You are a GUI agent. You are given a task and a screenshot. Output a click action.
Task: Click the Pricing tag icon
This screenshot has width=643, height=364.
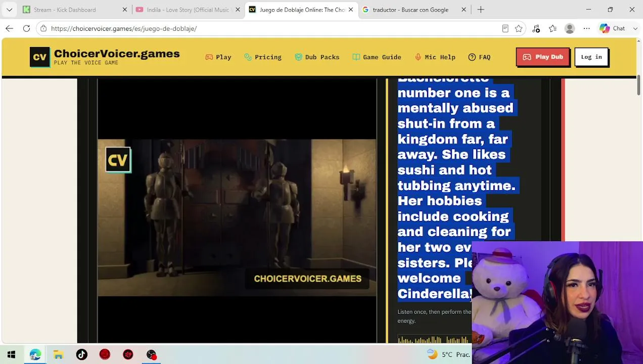[248, 57]
